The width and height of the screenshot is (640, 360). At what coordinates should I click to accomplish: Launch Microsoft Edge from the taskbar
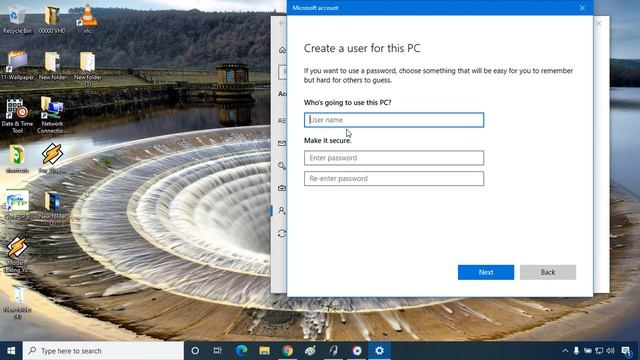click(242, 351)
